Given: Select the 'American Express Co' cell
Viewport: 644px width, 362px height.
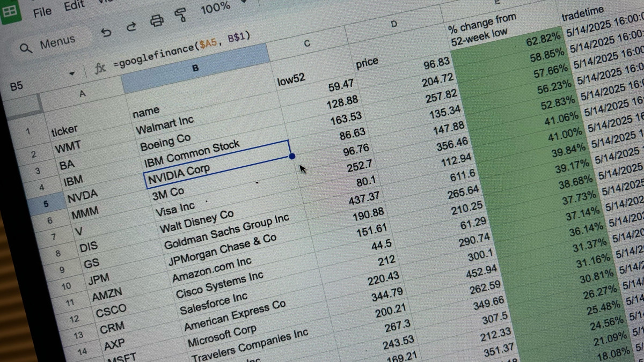Looking at the screenshot, I should click(235, 315).
